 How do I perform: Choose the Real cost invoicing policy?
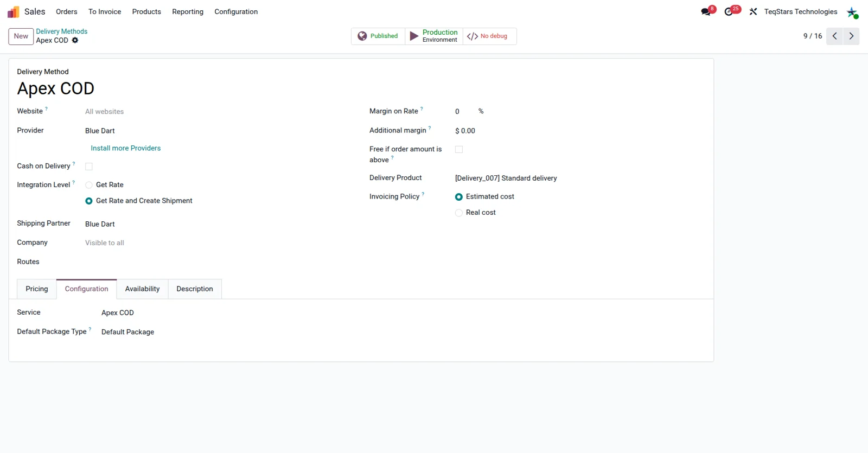tap(459, 213)
